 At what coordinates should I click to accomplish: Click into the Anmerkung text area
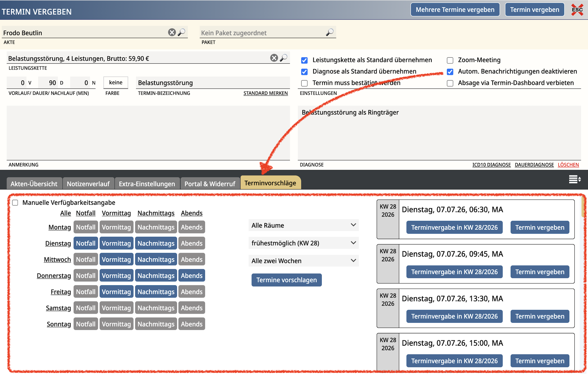(x=148, y=133)
